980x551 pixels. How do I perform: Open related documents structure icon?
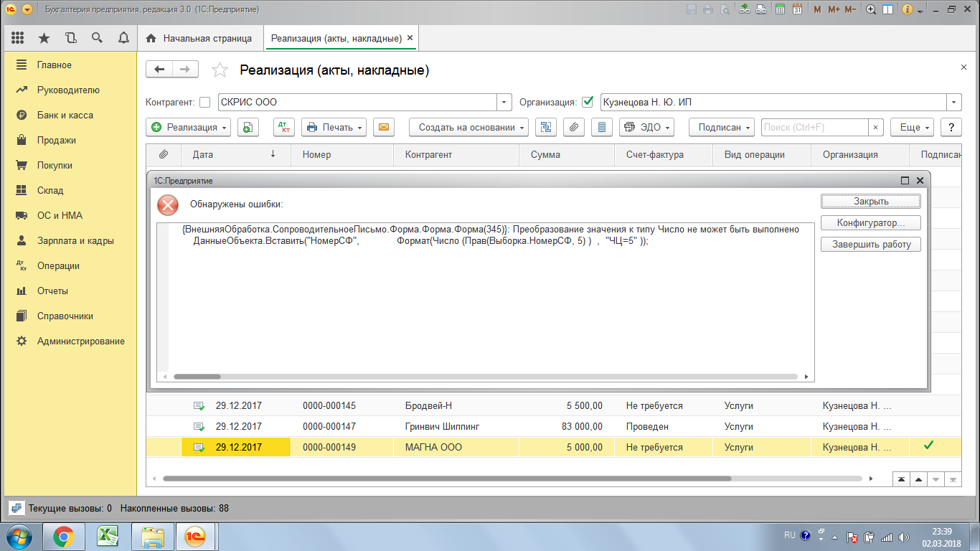(x=547, y=127)
